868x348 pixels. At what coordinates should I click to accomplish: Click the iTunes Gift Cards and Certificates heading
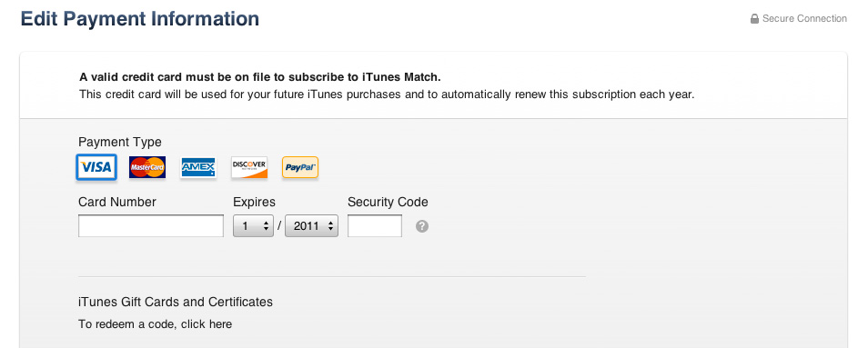click(176, 303)
